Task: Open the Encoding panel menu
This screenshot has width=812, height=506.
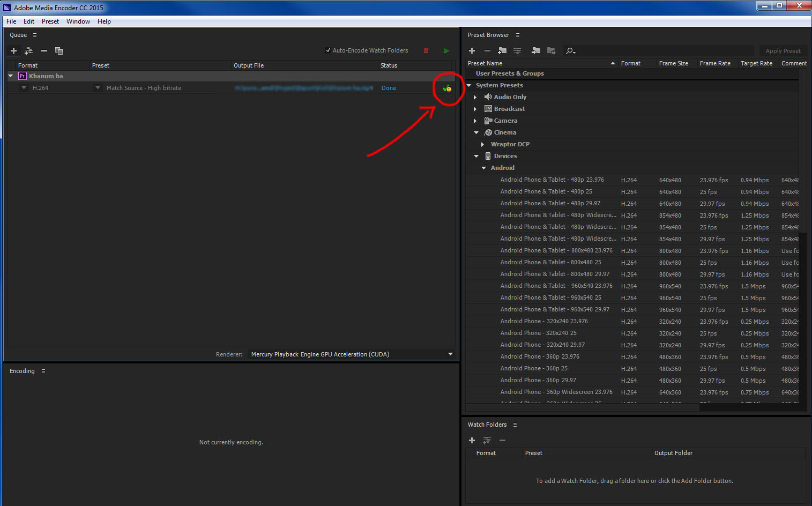Action: coord(43,371)
